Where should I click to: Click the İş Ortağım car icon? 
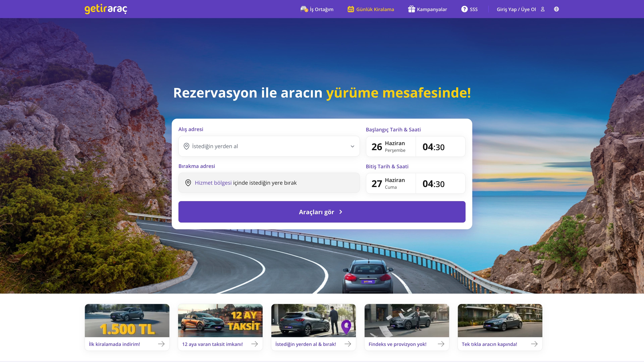[304, 9]
